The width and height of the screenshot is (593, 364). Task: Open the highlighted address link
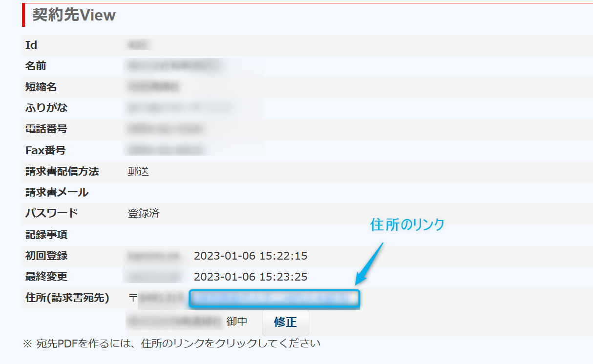(275, 298)
